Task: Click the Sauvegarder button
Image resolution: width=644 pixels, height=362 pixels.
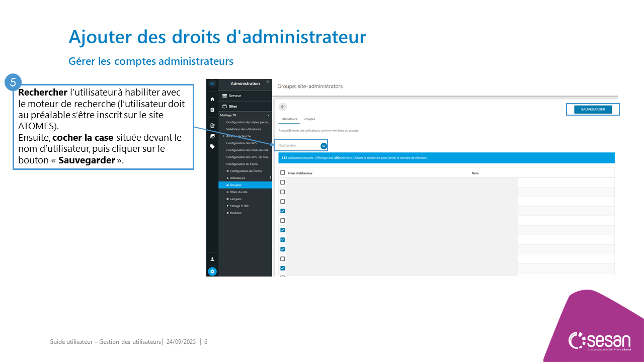Action: tap(593, 109)
